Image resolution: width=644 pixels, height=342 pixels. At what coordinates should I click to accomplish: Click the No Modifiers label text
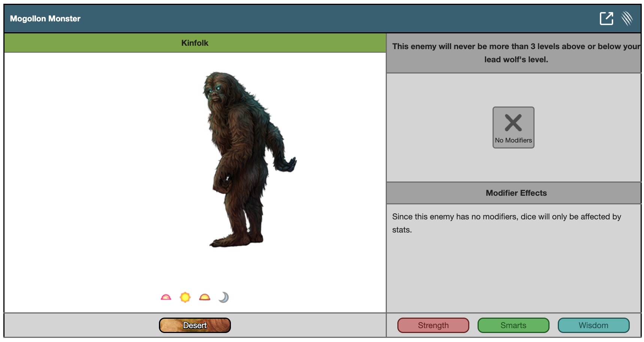pyautogui.click(x=513, y=140)
